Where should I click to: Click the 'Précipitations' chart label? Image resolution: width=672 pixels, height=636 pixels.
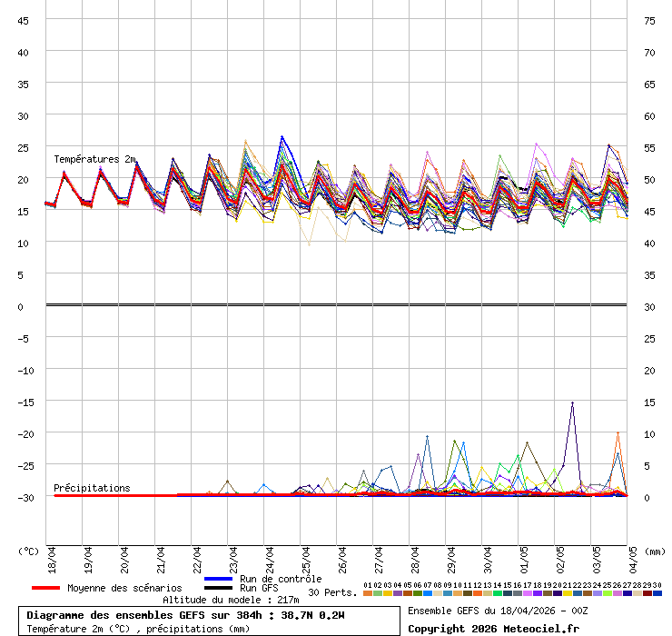92,488
